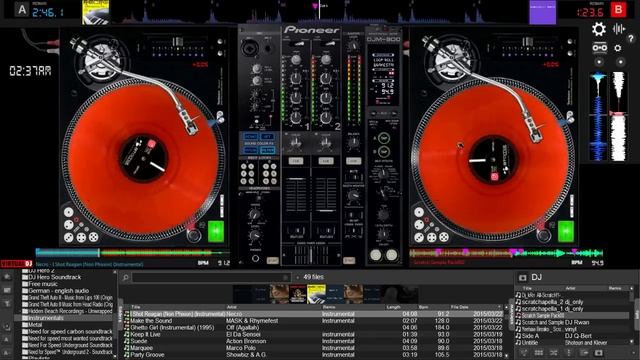Viewport: 640px width, 360px height.
Task: Click the master LEVEL knob
Action: pos(353,46)
